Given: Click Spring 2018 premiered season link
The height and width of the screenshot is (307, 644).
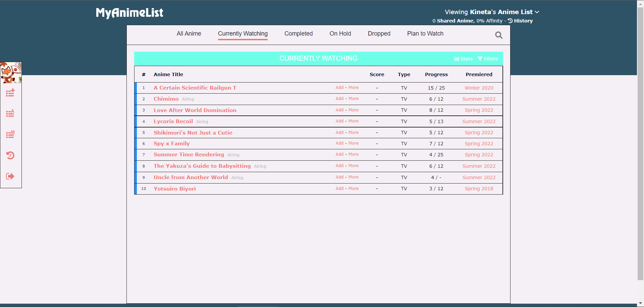Looking at the screenshot, I should 479,189.
